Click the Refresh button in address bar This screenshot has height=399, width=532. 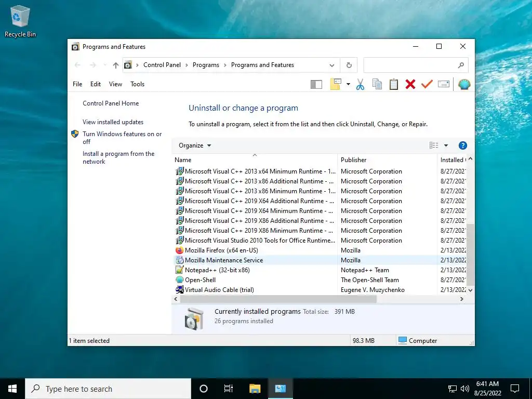click(349, 65)
